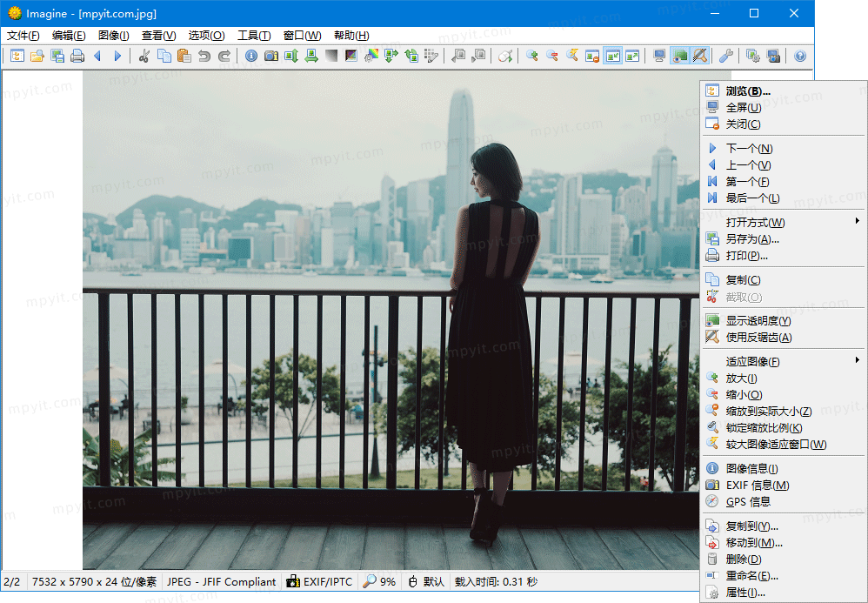Expand the 打开方式(W) submenu
Viewport: 868px width, 603px height.
783,222
